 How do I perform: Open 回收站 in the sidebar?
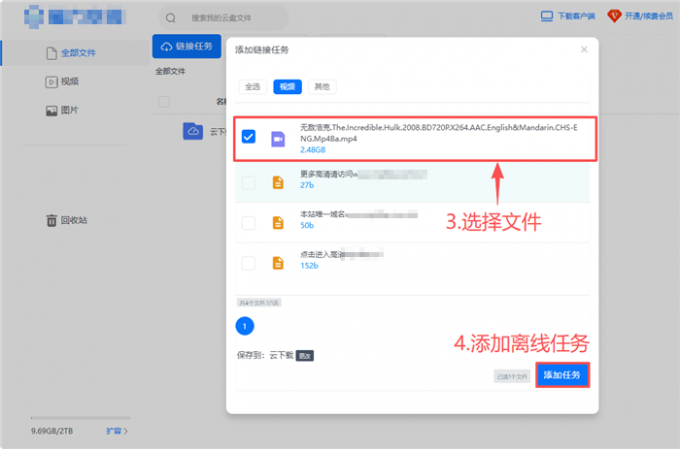(74, 220)
